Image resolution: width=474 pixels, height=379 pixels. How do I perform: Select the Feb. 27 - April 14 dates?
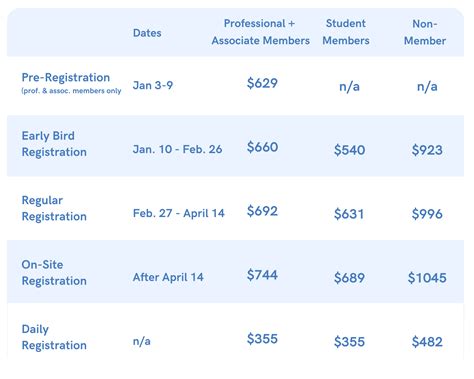point(179,213)
